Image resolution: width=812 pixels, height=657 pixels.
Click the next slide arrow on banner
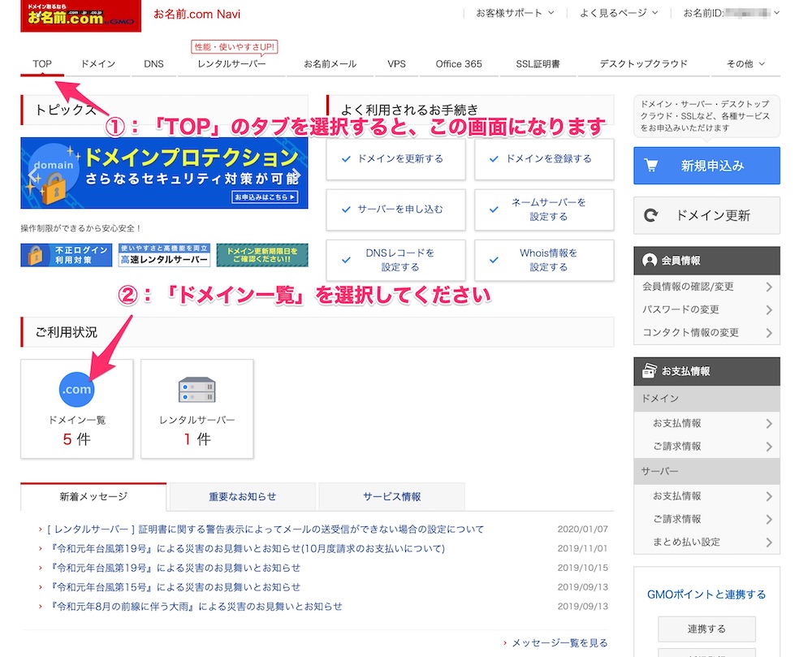click(x=296, y=175)
